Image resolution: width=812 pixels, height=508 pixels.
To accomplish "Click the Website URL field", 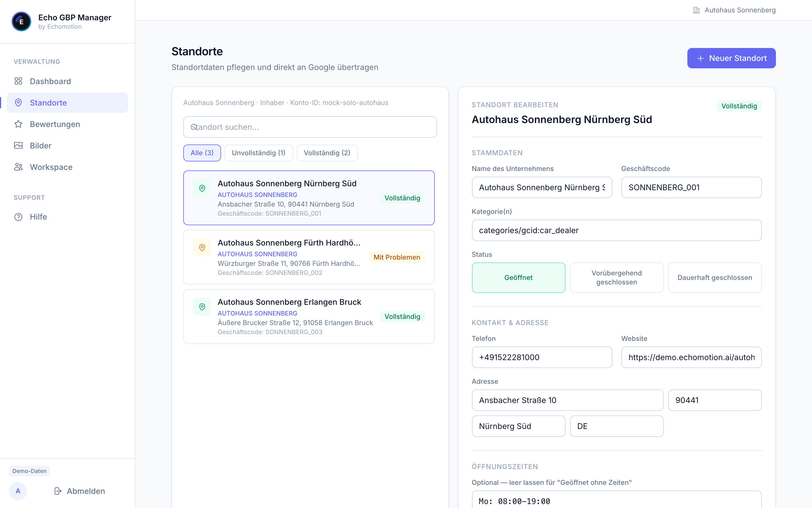I will pyautogui.click(x=691, y=357).
